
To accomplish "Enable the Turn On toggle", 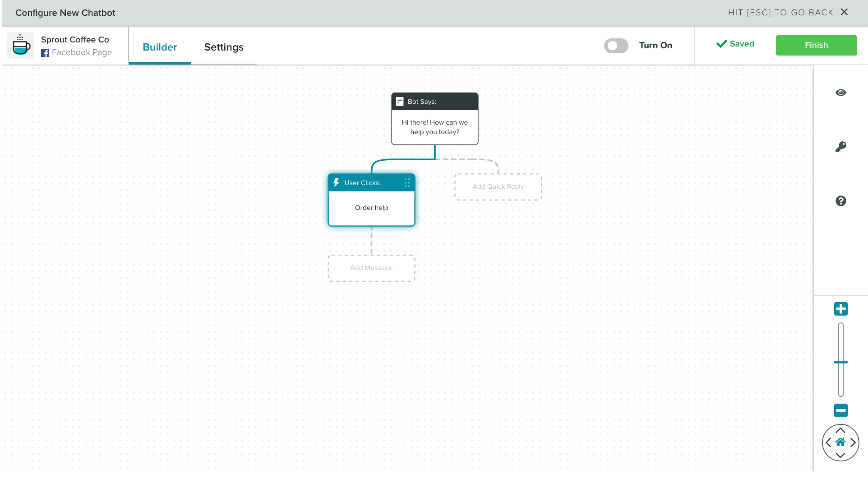I will pos(616,46).
